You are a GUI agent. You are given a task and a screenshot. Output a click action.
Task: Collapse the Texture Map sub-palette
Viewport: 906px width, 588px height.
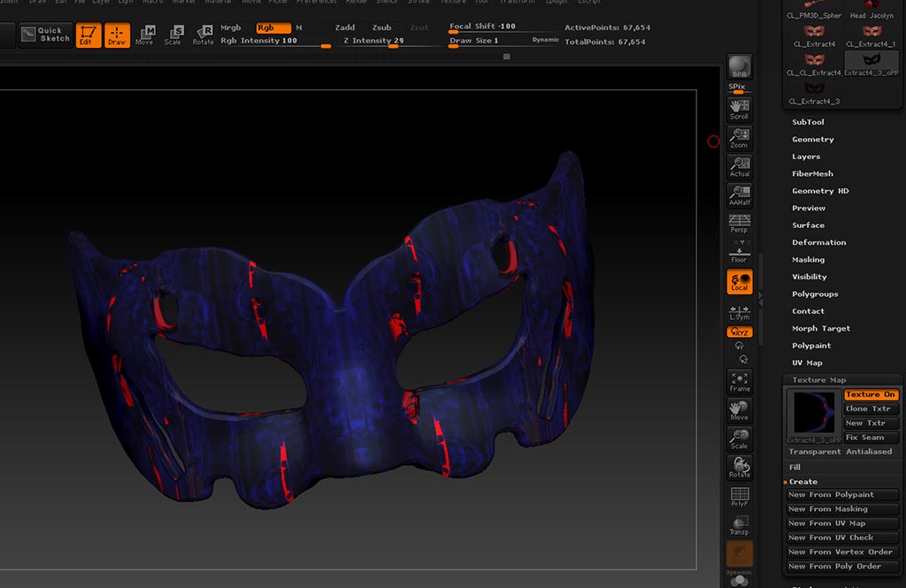click(x=818, y=380)
